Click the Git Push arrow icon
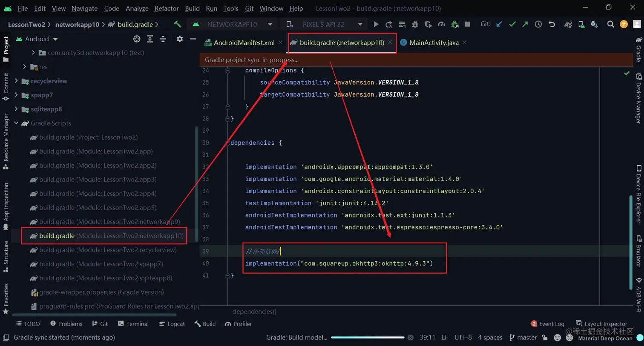This screenshot has height=346, width=644. [525, 24]
